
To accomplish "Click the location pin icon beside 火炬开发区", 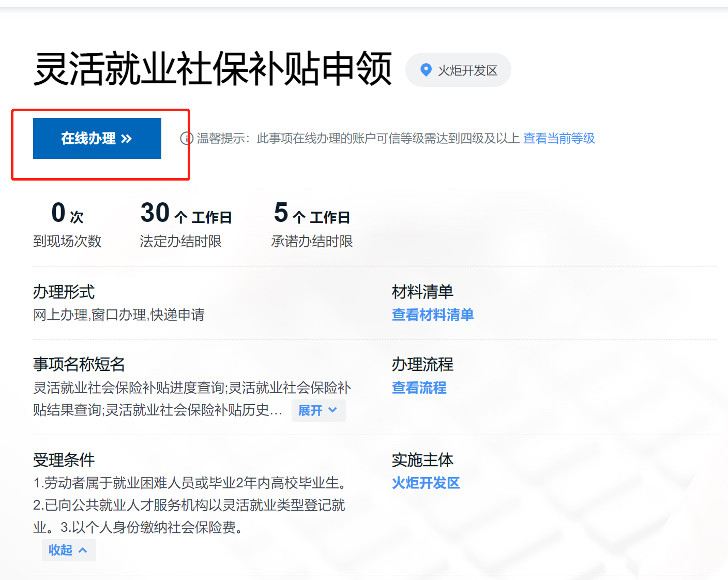I will coord(426,70).
